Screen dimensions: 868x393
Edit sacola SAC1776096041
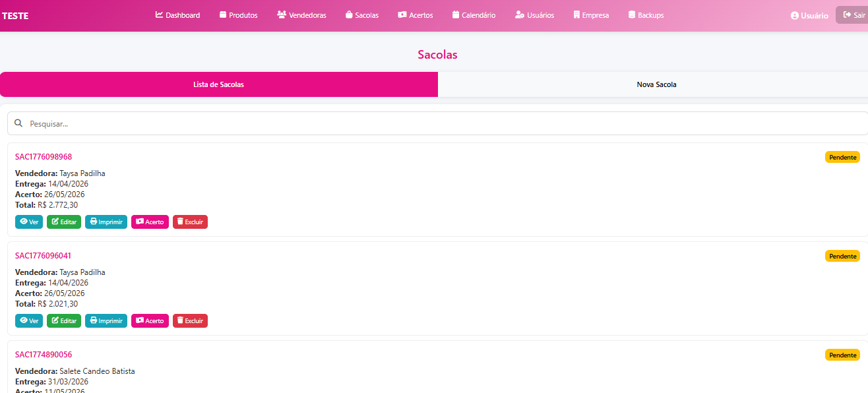click(x=64, y=321)
